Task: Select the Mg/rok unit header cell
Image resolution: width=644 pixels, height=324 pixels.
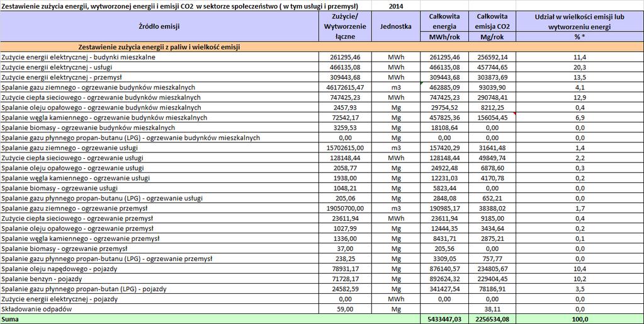Action: coord(492,37)
